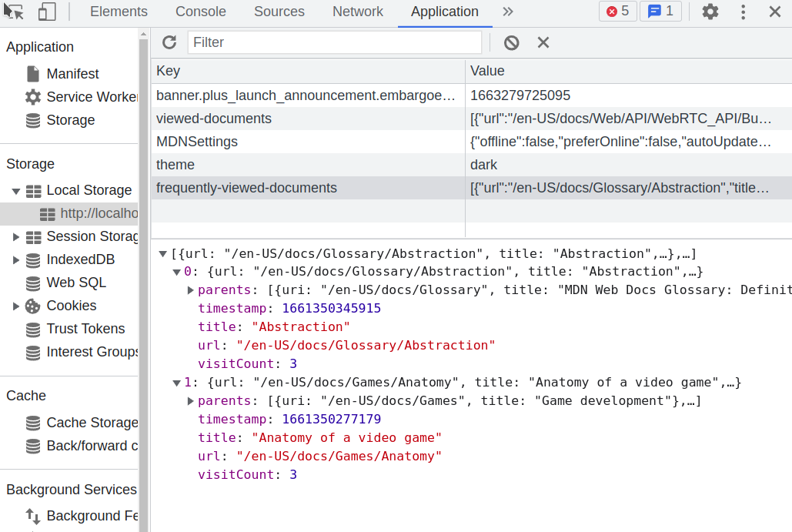Click the value 1663279725095 cell

click(x=628, y=95)
